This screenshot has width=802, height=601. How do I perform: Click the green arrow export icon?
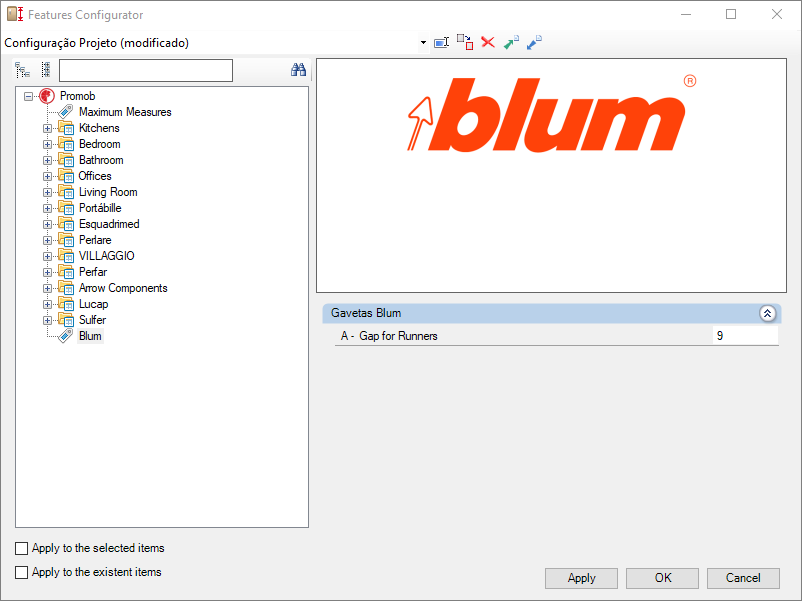511,42
